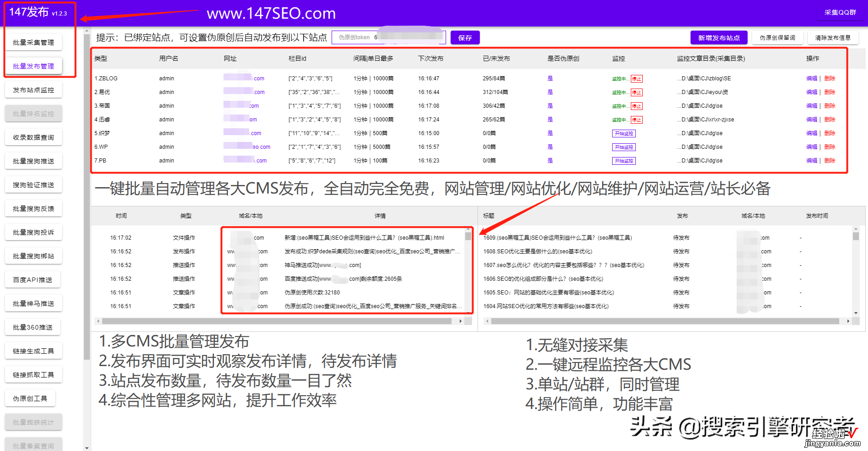
Task: Select 批量发布管理 in the sidebar
Action: pyautogui.click(x=33, y=66)
